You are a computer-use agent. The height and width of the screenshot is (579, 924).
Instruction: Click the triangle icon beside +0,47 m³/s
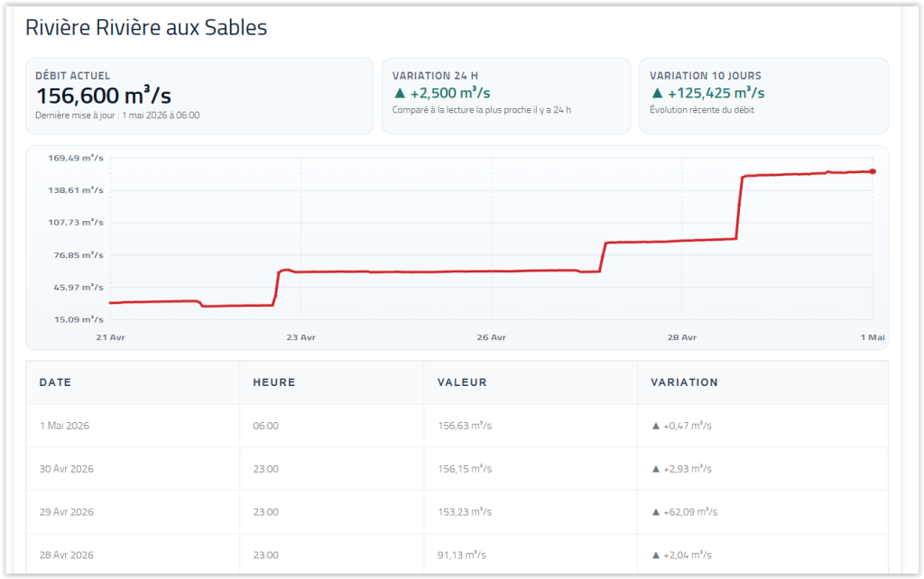(655, 426)
